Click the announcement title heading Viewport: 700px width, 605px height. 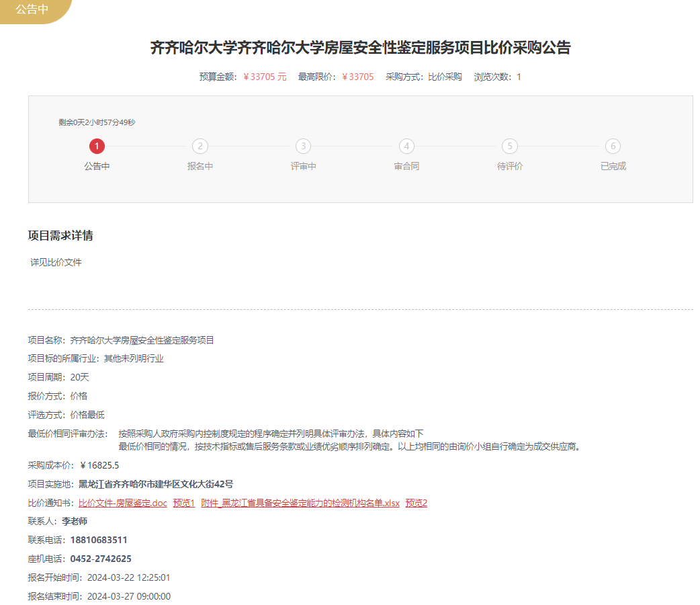[x=360, y=48]
